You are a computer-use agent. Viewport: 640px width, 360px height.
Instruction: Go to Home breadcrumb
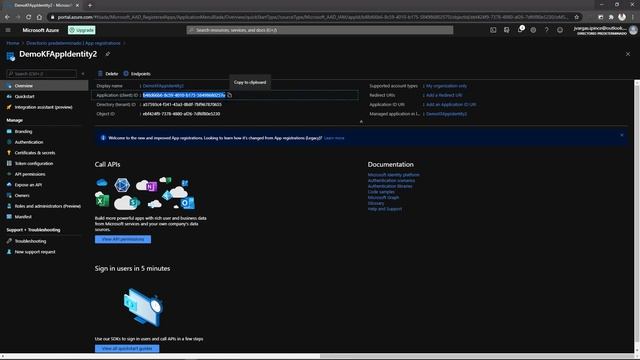click(x=13, y=43)
